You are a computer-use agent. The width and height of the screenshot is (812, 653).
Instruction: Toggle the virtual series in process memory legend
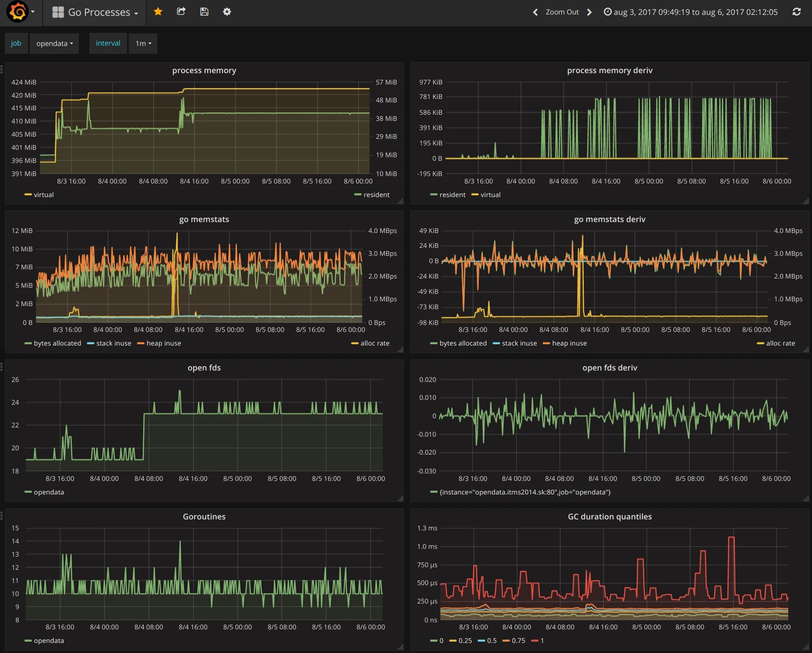(39, 194)
